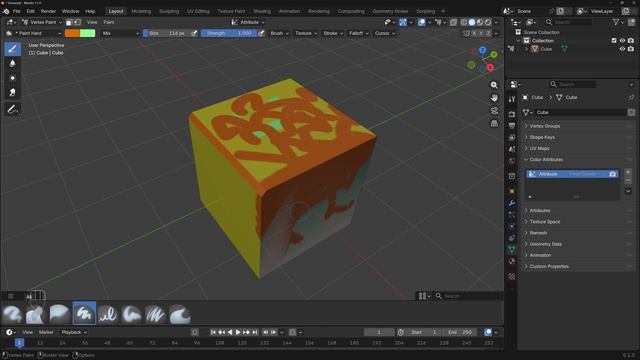
Task: Click the orange primary color swatch
Action: [x=72, y=33]
